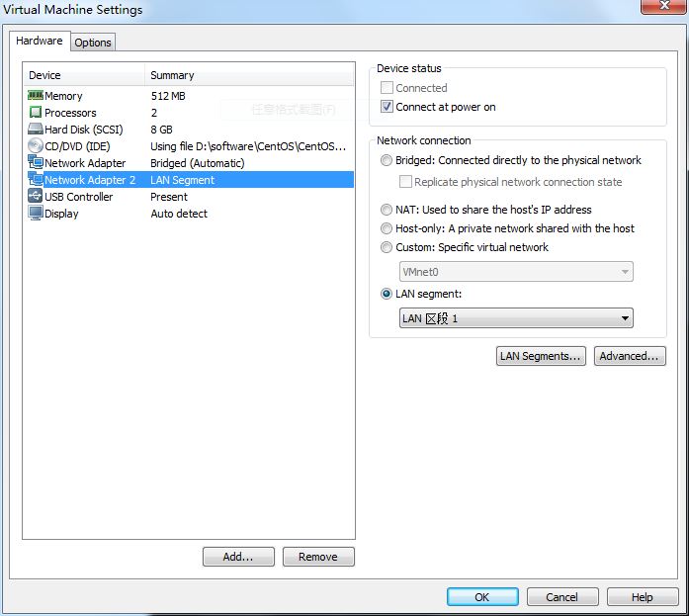Screen dimensions: 689x616
Task: Click the Memory device icon
Action: [36, 96]
